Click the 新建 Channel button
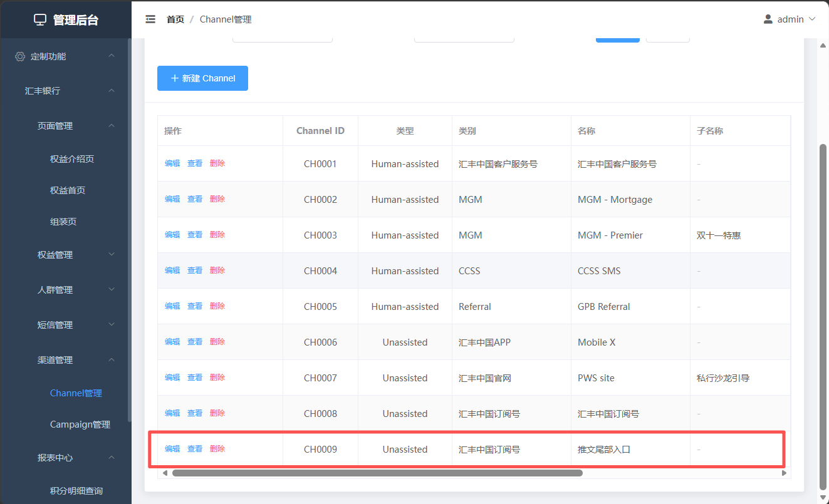Screen dimensions: 829x504 (202, 78)
